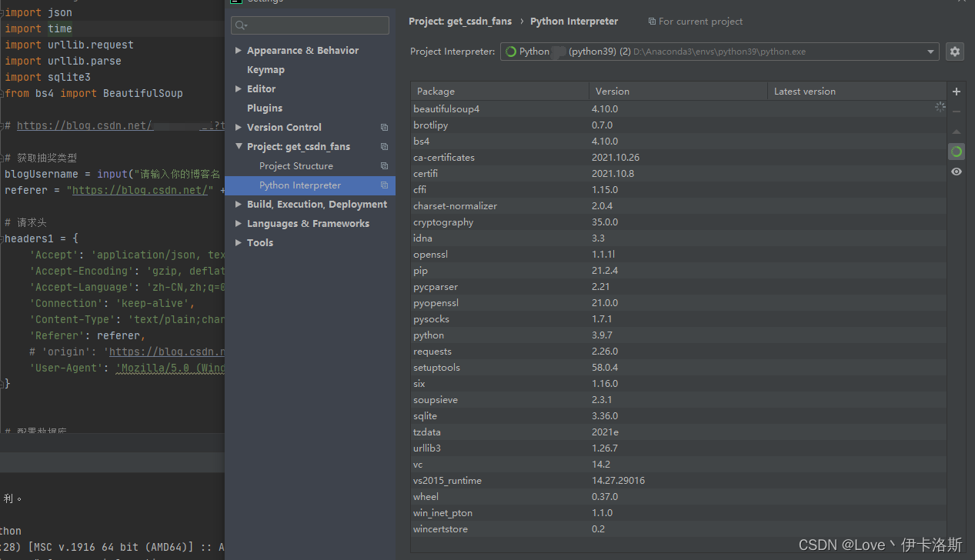Expand Build, Execution, Deployment group
Viewport: 975px width, 560px height.
238,205
